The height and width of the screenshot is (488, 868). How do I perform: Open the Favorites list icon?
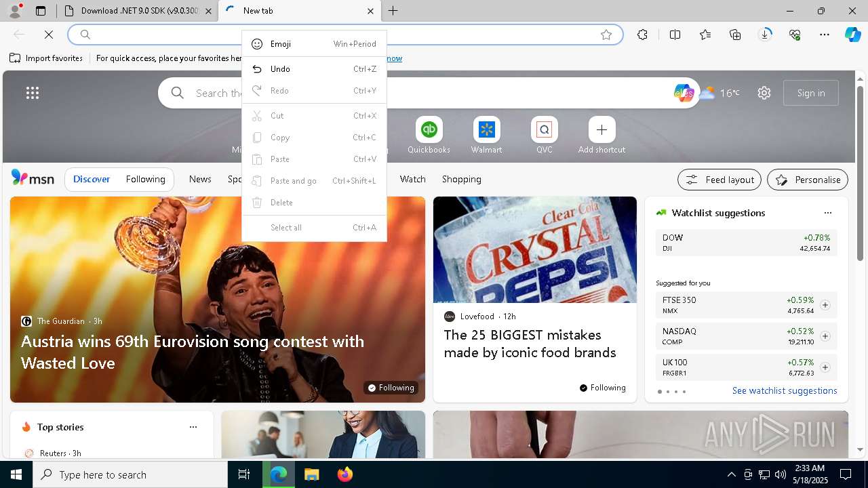click(705, 35)
